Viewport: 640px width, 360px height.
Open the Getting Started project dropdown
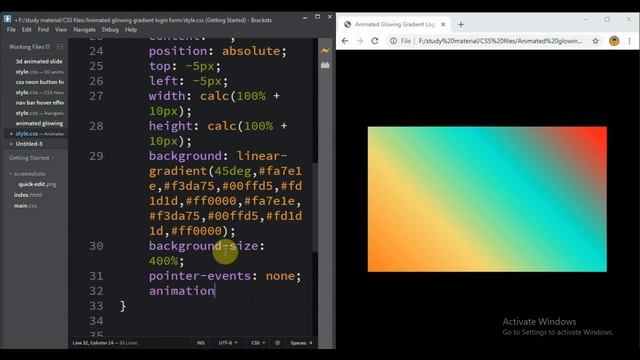31,158
